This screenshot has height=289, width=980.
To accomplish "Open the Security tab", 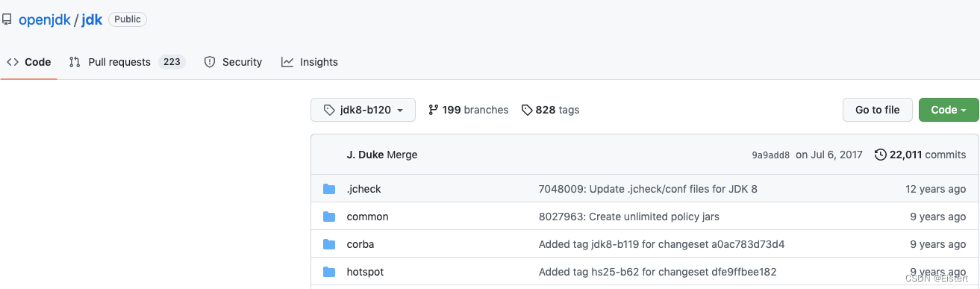I will pos(233,62).
